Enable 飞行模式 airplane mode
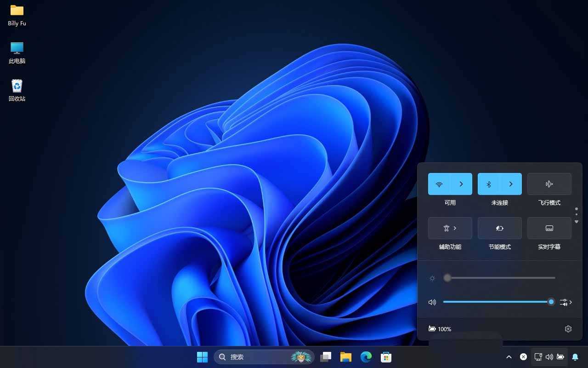 (x=549, y=184)
